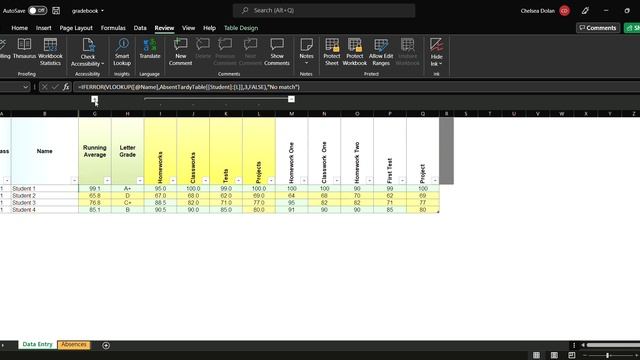Click the pen icon in the title bar

[x=585, y=11]
